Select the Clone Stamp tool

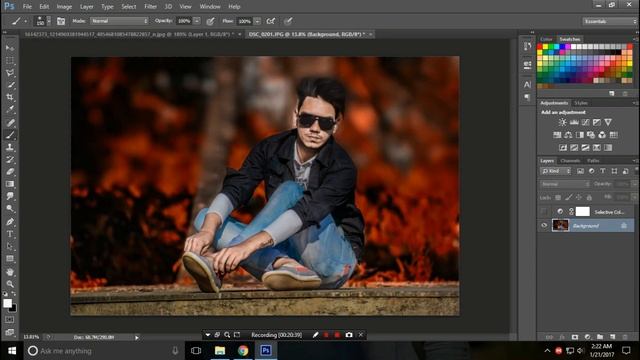point(10,147)
